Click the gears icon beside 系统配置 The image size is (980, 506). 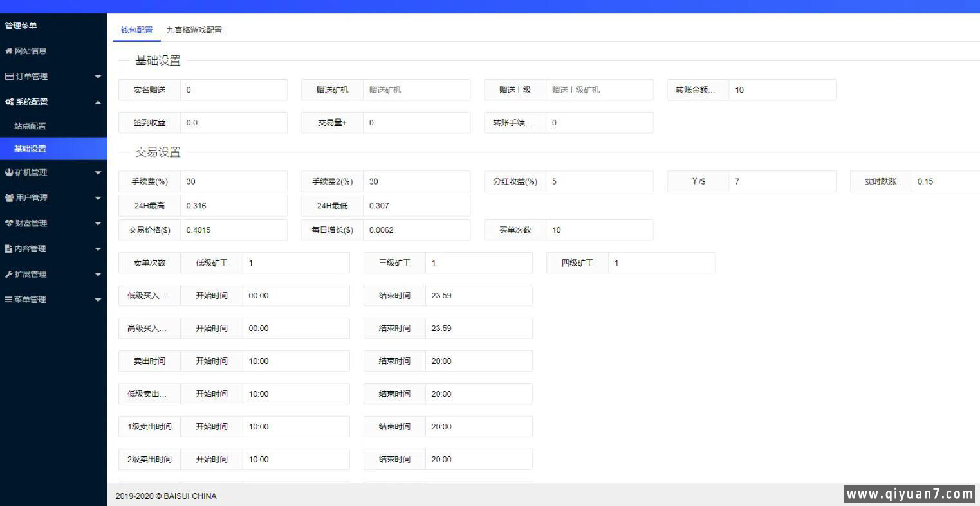pyautogui.click(x=9, y=102)
